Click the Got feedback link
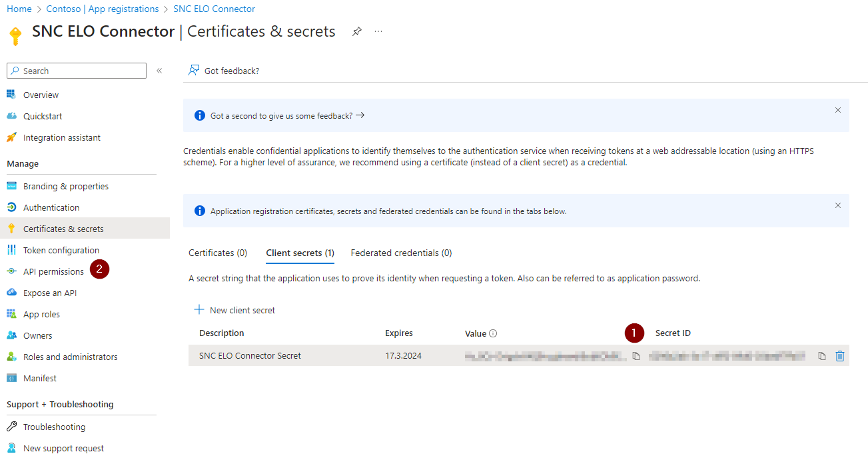The width and height of the screenshot is (868, 460). click(224, 70)
